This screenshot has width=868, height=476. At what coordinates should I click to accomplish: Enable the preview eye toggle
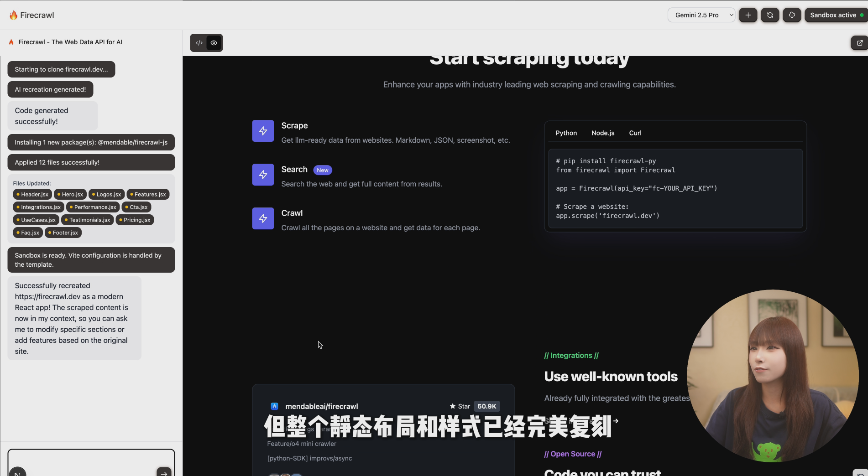point(214,42)
